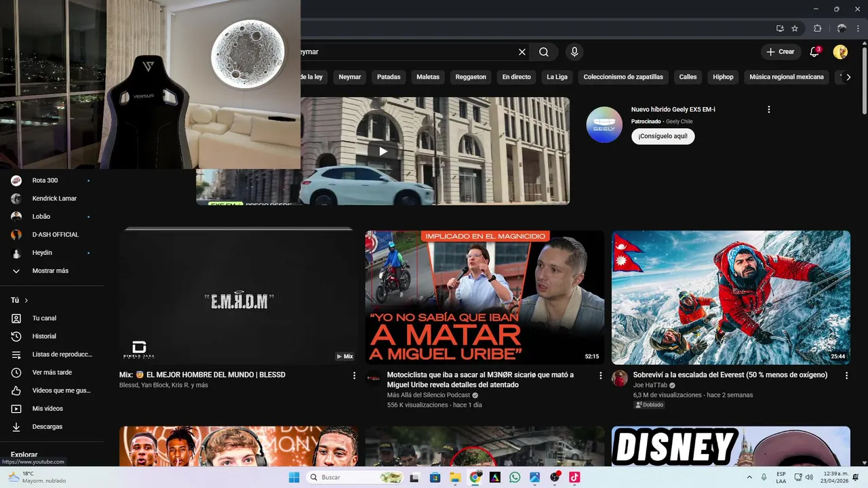Screen dimensions: 868x488
Task: Bookmark this page with the star icon
Action: [795, 28]
